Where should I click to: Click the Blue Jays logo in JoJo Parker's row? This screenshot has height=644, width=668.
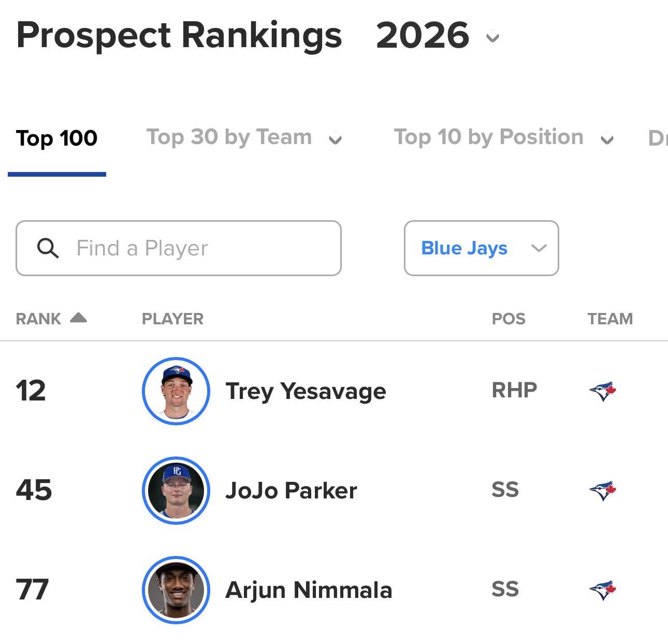603,490
